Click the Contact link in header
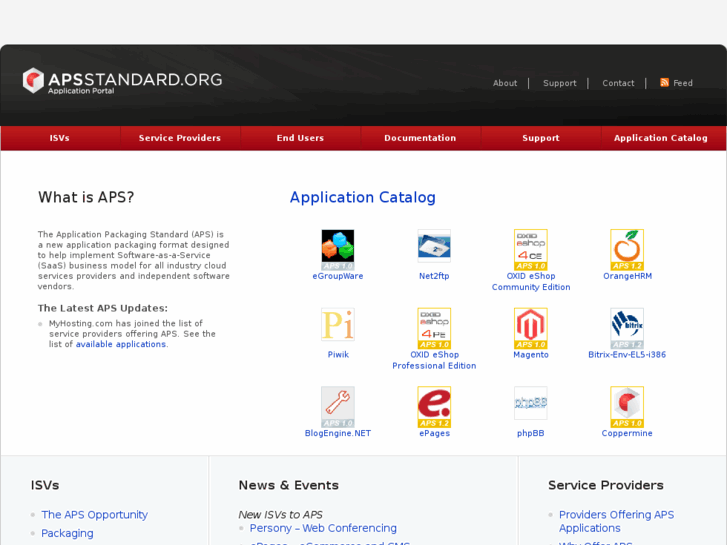The height and width of the screenshot is (545, 727). (618, 83)
